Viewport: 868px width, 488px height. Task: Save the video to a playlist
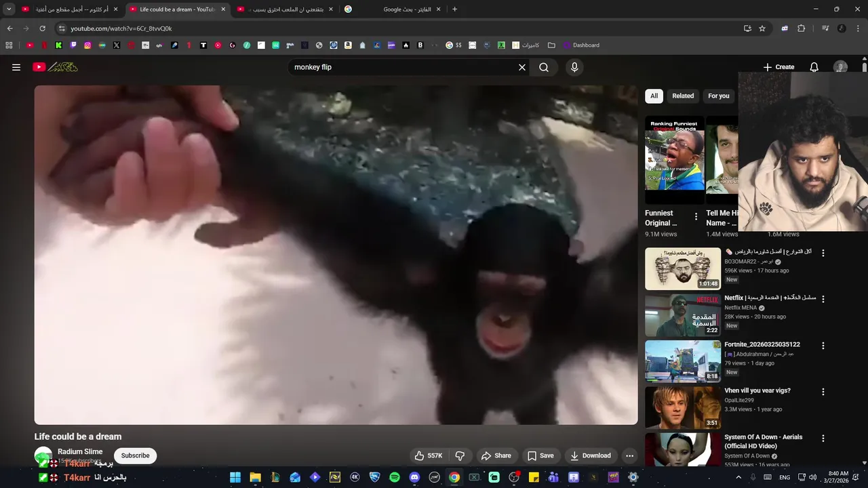click(540, 455)
